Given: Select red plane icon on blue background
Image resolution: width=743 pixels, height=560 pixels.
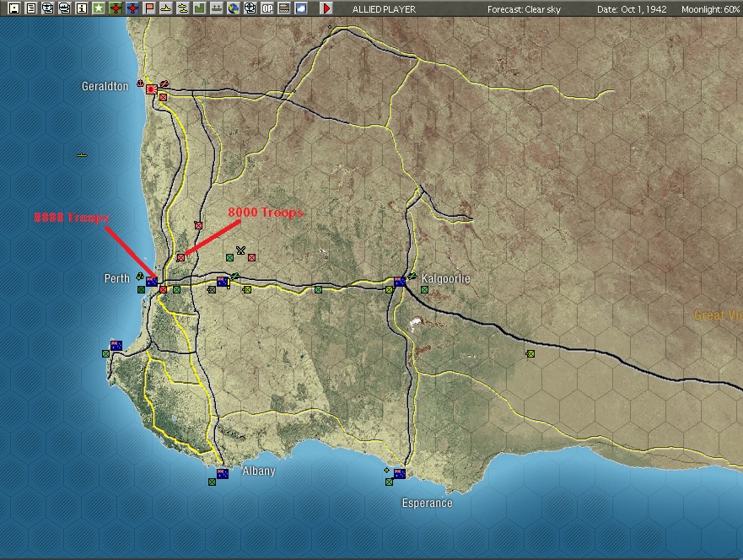Looking at the screenshot, I should point(132,8).
